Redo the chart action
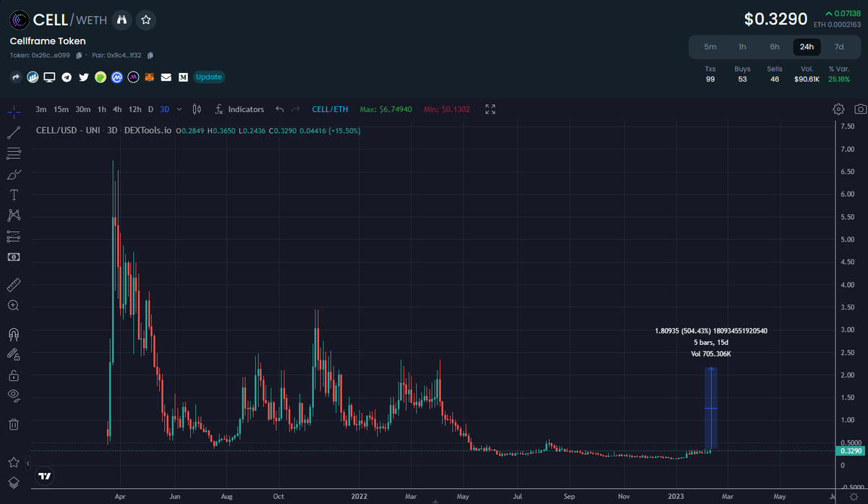Viewport: 868px width, 504px height. click(295, 109)
